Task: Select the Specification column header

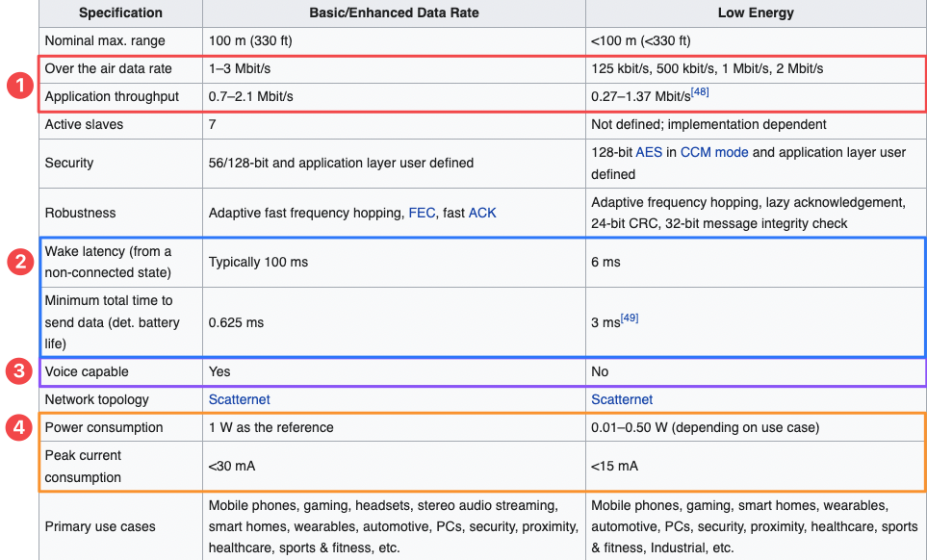Action: (120, 13)
